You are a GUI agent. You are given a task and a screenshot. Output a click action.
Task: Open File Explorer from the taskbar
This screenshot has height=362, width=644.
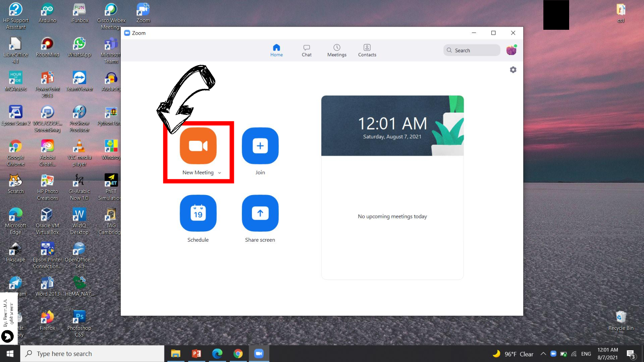point(175,354)
